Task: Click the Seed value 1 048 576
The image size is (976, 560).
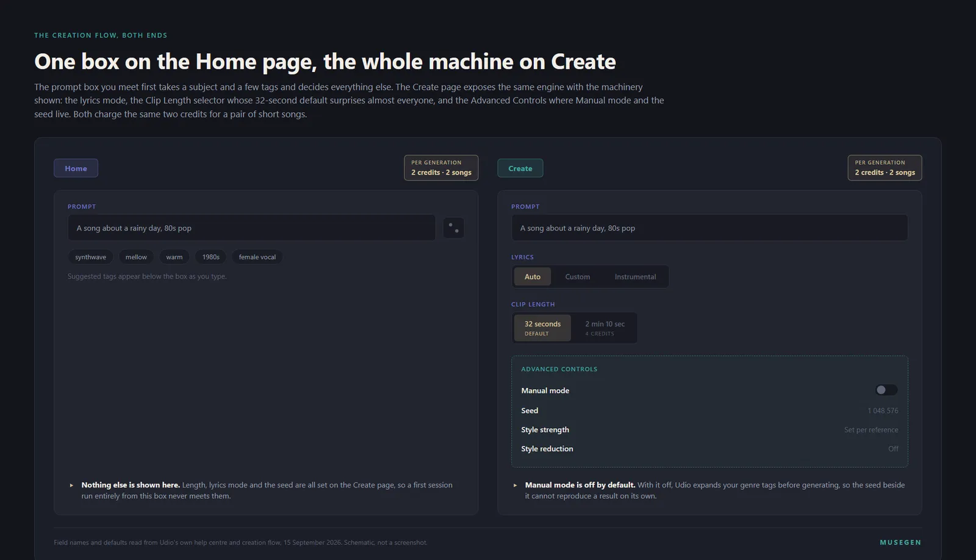Action: (x=883, y=411)
